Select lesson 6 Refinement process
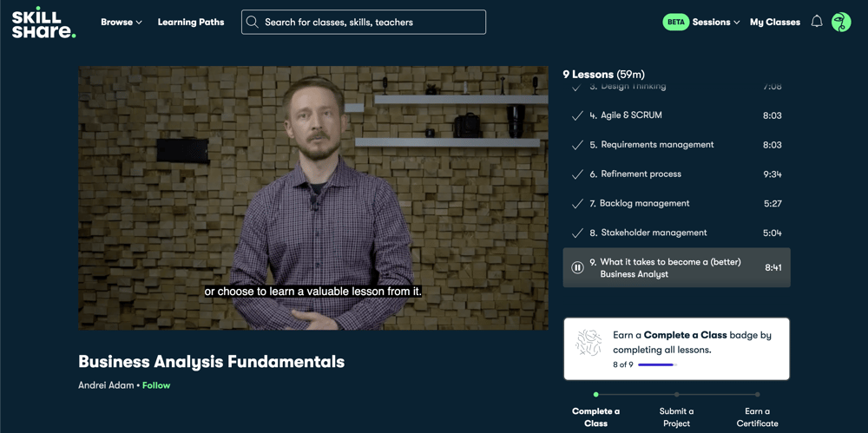This screenshot has width=868, height=433. tap(676, 174)
